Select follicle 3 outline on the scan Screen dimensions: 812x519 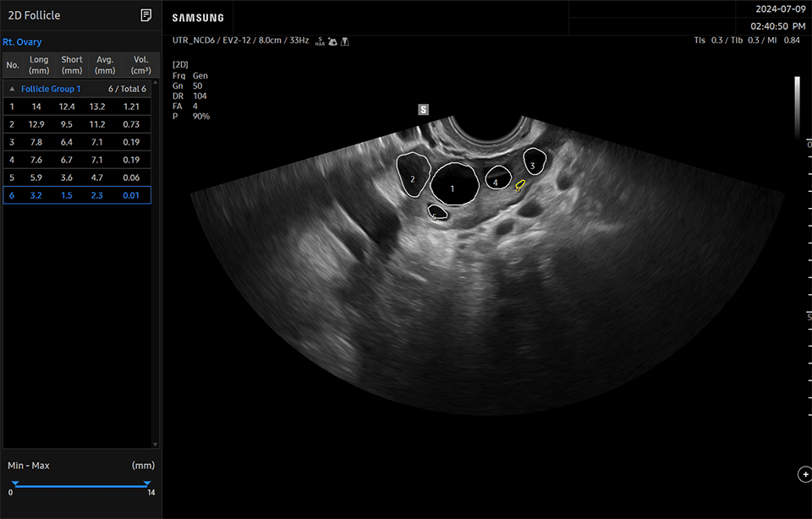coord(535,161)
